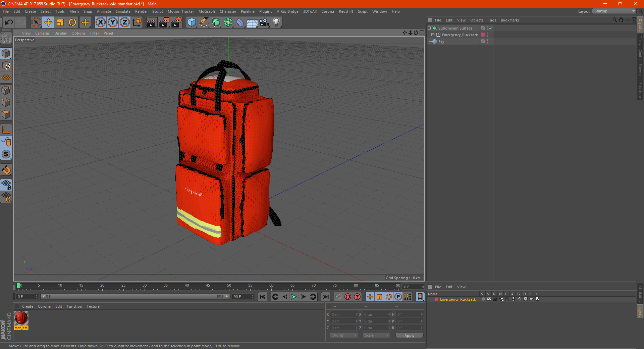Viewport: 644px width, 349px height.
Task: Select the Scale tool in top toolbar
Action: coord(60,22)
